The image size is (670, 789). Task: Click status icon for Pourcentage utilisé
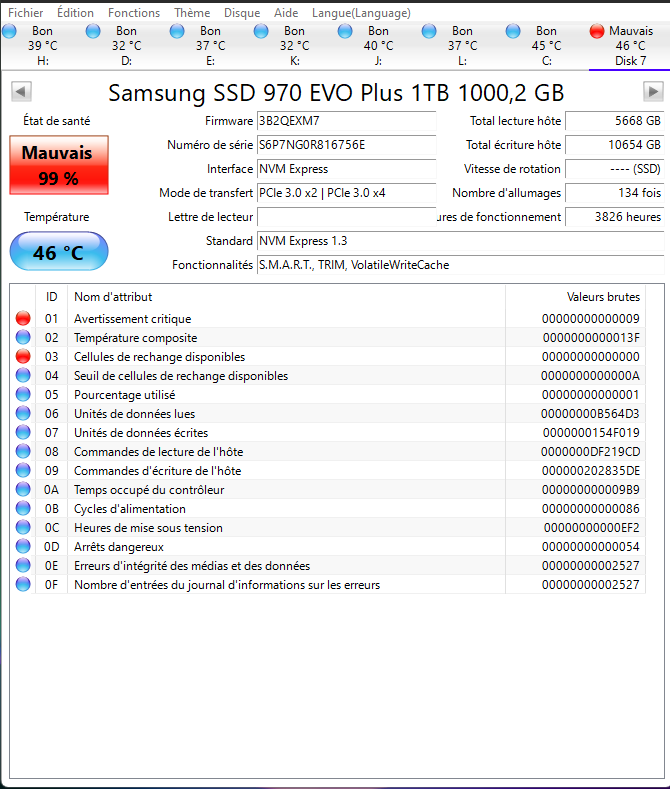tap(23, 394)
